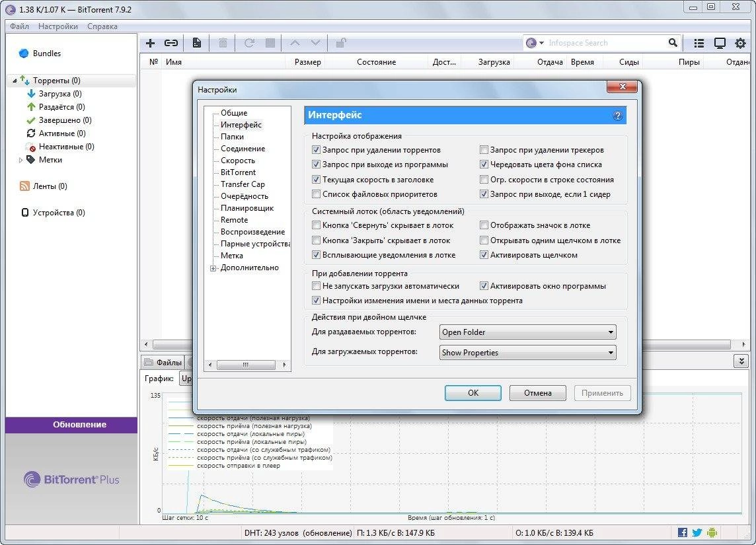Click the Bundles icon in sidebar
Image resolution: width=756 pixels, height=545 pixels.
tap(24, 54)
